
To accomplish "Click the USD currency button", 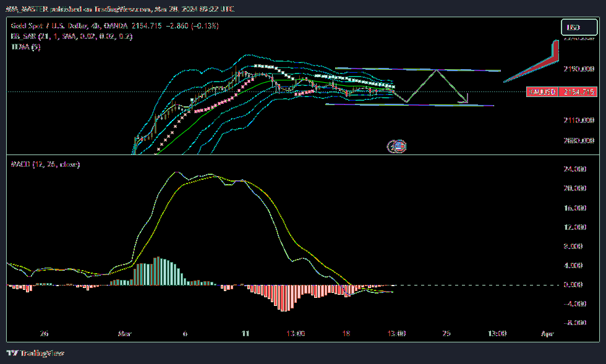I will (x=579, y=27).
